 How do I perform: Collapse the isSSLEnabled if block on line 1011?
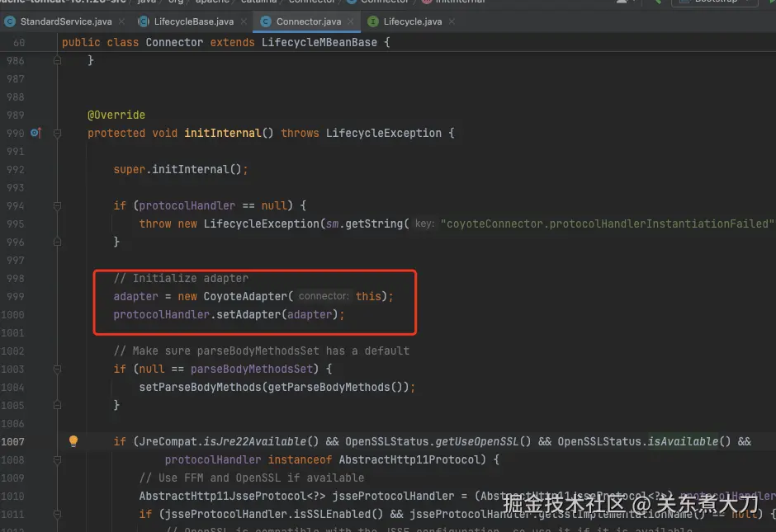(58, 514)
